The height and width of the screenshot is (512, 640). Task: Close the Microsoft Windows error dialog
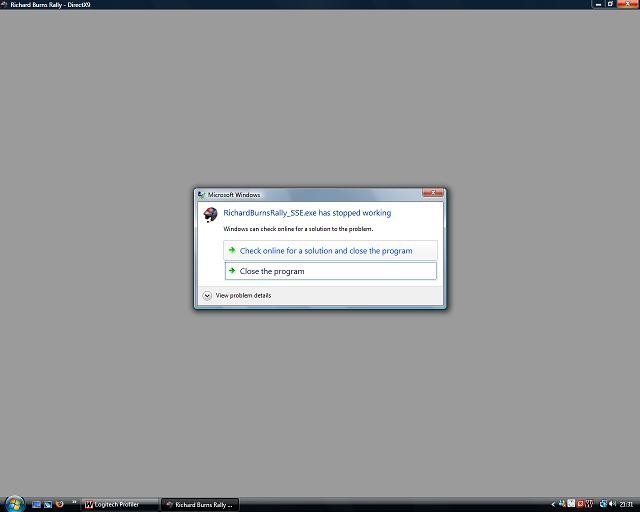433,193
